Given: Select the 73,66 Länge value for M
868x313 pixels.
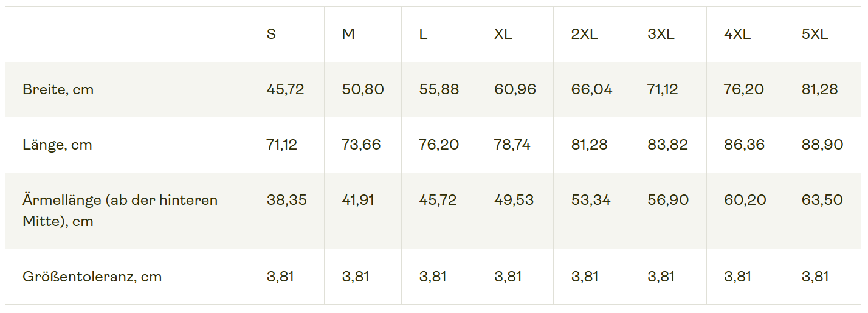Looking at the screenshot, I should point(361,145).
